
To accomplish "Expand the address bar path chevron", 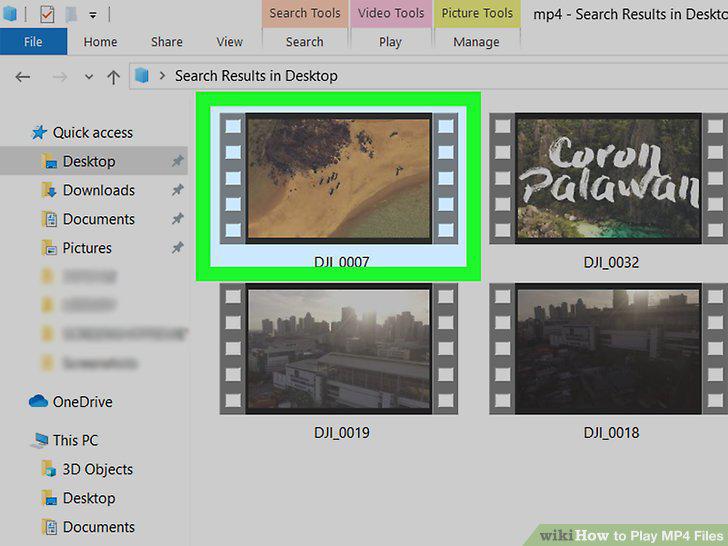I will tap(162, 75).
